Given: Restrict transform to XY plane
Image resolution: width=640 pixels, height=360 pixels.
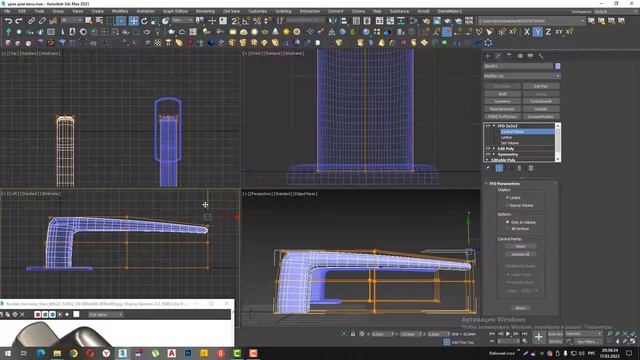Looking at the screenshot, I should pos(559,31).
